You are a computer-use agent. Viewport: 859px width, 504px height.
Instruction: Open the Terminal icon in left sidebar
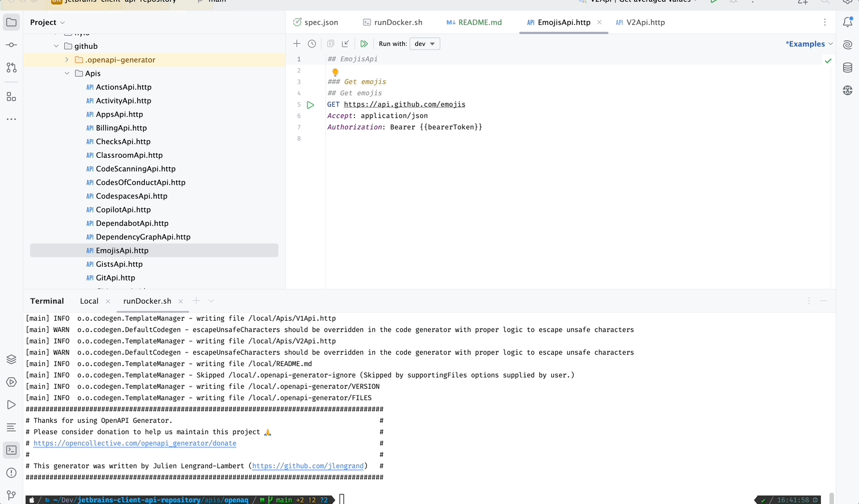(11, 450)
